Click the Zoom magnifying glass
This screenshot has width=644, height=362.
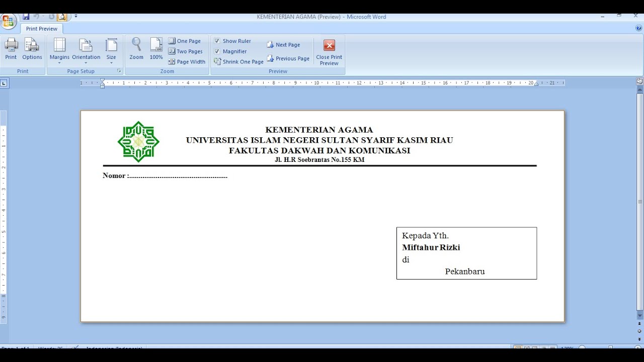(x=136, y=49)
